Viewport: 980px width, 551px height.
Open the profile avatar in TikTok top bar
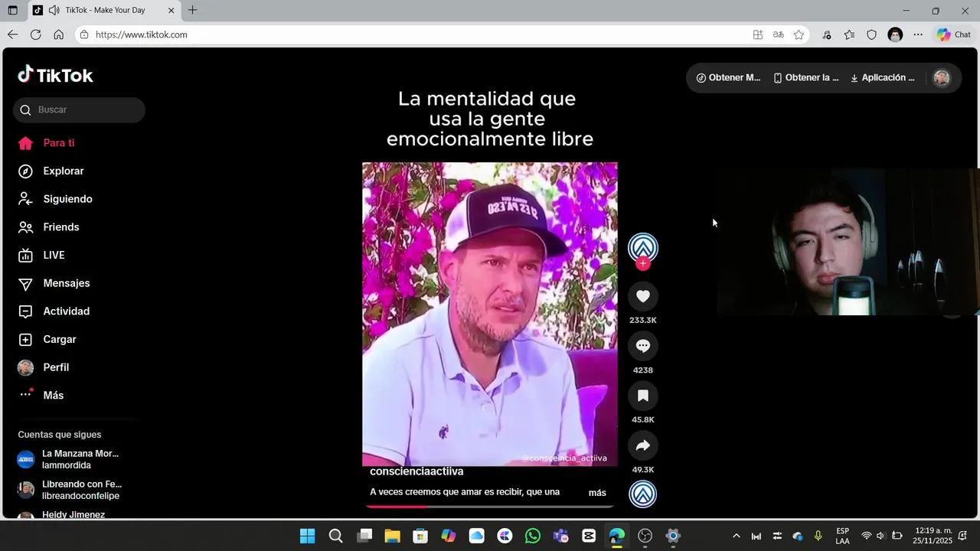(x=942, y=78)
